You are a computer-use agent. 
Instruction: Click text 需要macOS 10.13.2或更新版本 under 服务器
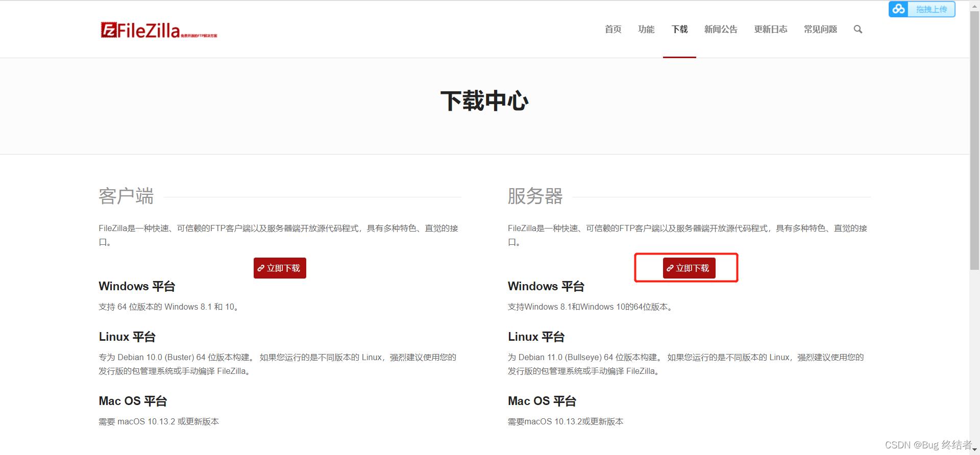coord(566,421)
